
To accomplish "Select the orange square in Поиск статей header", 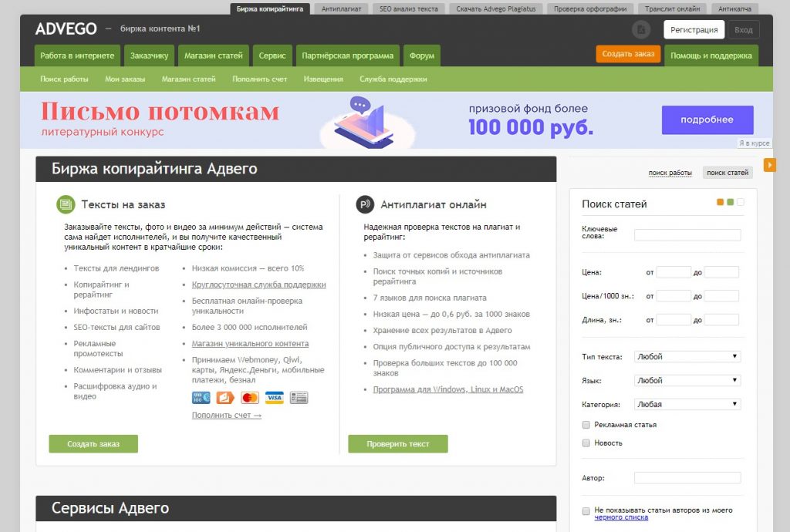I will coord(720,202).
